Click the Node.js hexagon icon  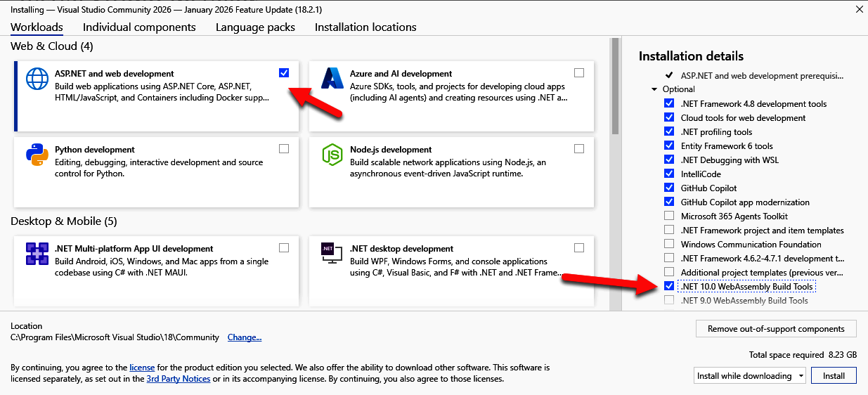tap(332, 154)
